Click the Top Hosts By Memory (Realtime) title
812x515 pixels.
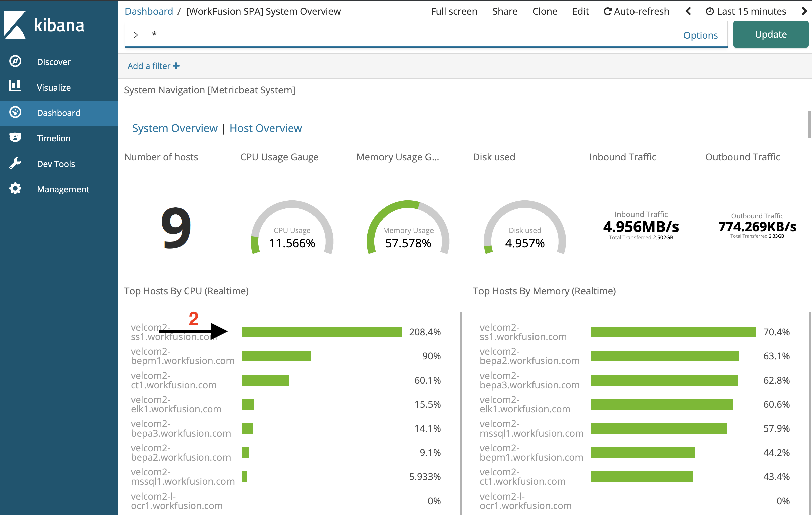pos(544,291)
